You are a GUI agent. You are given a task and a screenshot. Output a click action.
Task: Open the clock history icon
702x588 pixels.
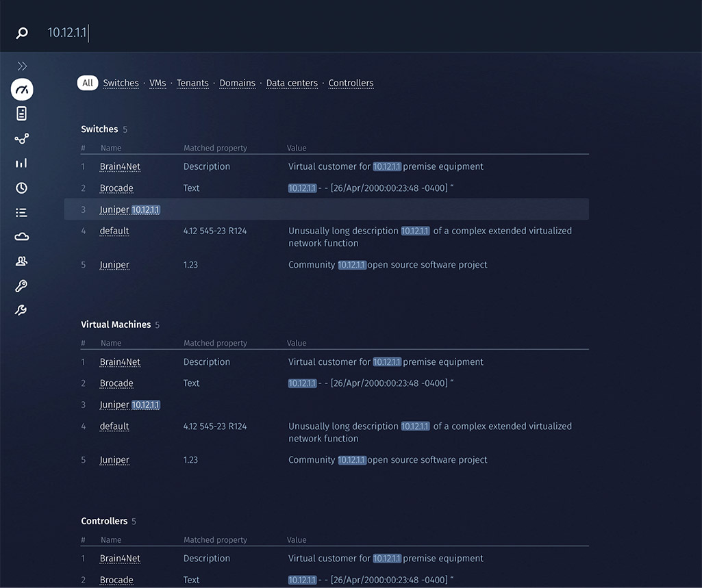[22, 188]
